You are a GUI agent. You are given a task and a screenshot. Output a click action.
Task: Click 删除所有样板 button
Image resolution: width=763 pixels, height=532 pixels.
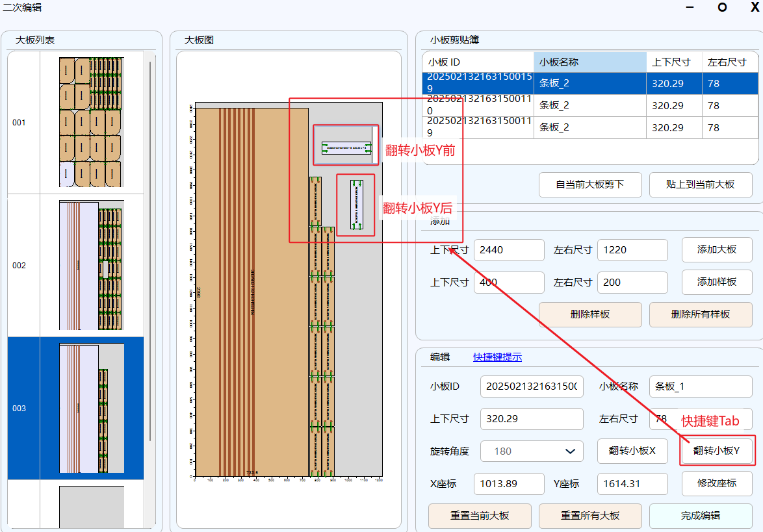pos(700,314)
